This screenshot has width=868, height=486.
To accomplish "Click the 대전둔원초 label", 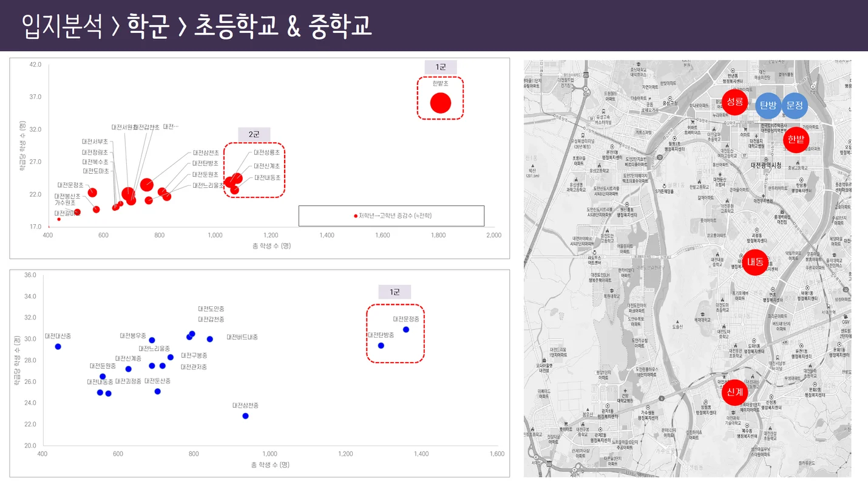I will (205, 174).
